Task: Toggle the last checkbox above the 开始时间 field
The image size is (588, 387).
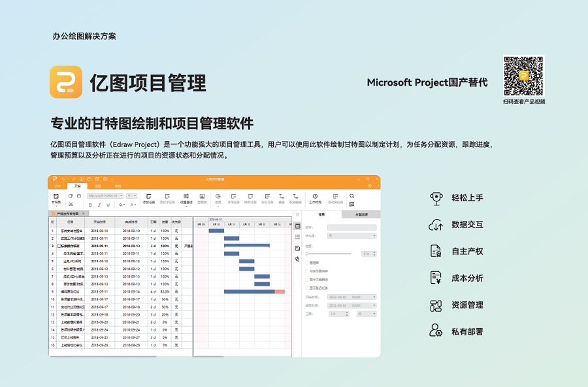Action: point(307,288)
